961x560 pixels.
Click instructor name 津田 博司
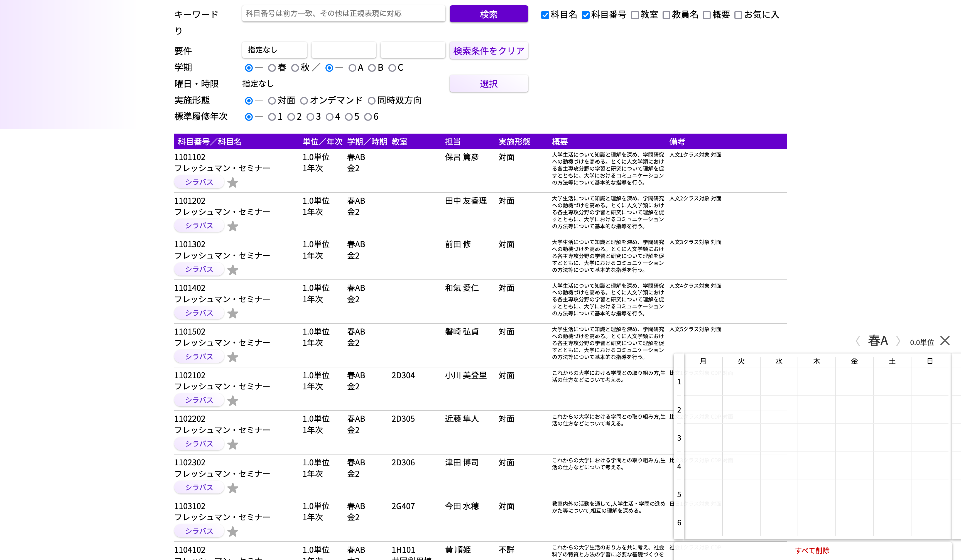coord(462,462)
